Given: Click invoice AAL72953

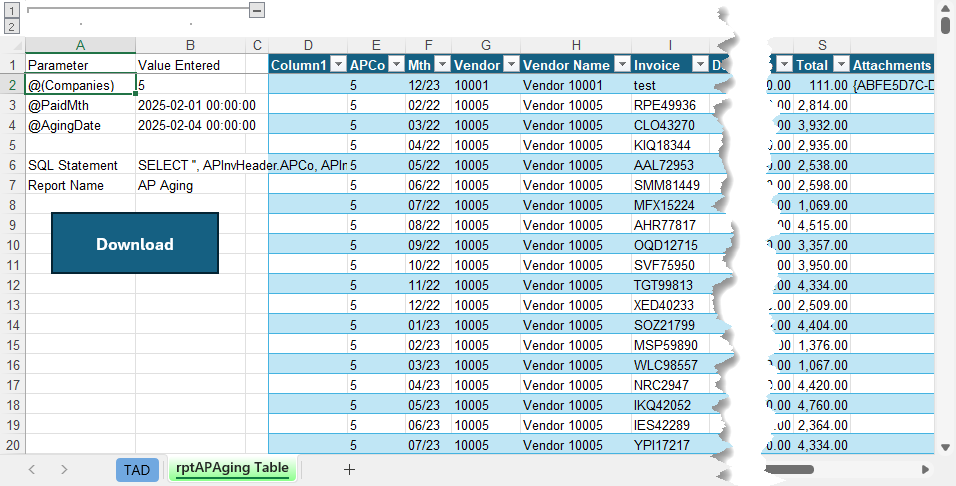Looking at the screenshot, I should tap(671, 165).
